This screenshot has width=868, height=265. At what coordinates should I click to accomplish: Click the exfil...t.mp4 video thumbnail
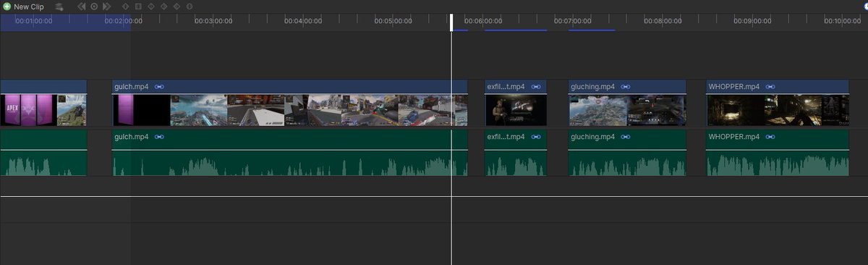click(516, 110)
